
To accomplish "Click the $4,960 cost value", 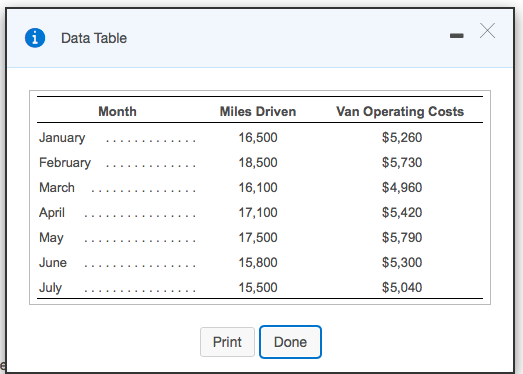I will (x=402, y=188).
